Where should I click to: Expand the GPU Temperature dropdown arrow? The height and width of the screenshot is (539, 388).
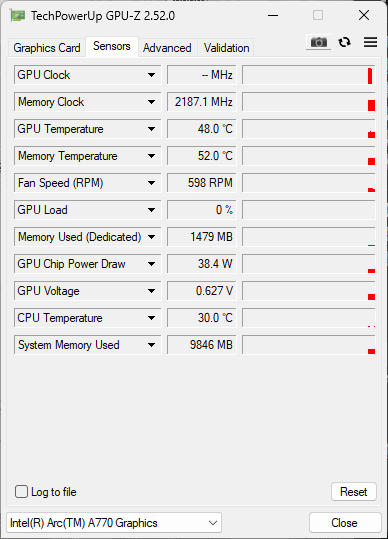151,129
